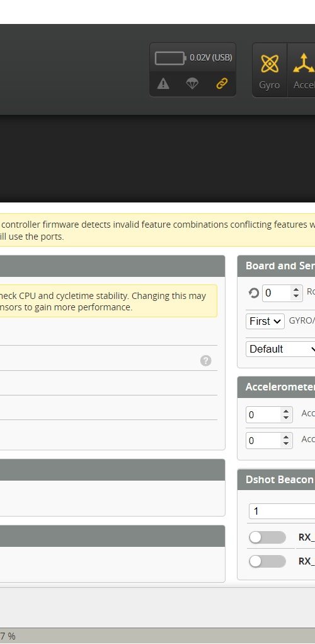The height and width of the screenshot is (644, 315).
Task: Click the gray help question mark icon
Action: 206,361
